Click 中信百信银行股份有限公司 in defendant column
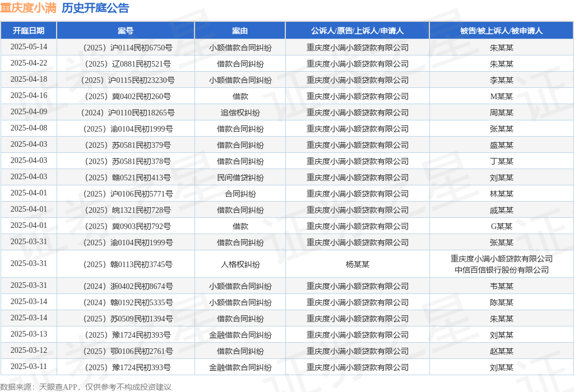574x392 pixels. (502, 270)
